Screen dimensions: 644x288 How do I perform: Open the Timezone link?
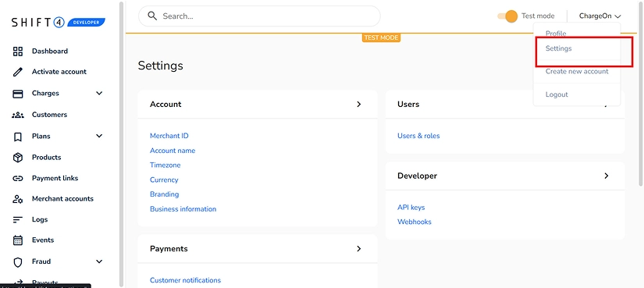165,165
